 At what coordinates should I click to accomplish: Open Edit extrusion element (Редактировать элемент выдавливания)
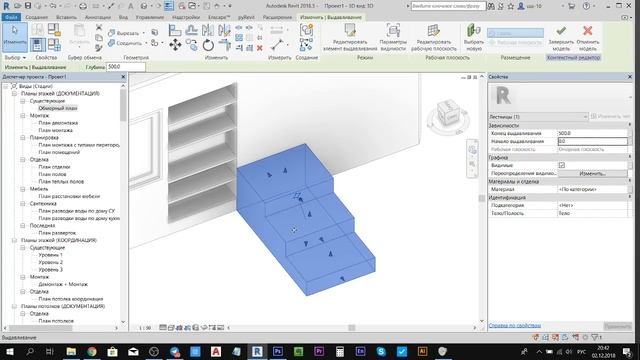click(349, 37)
